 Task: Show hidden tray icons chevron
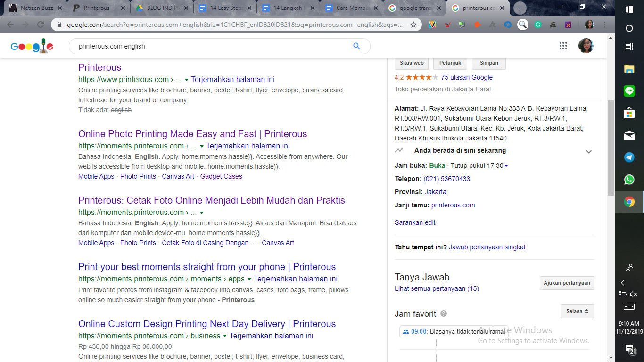(623, 283)
